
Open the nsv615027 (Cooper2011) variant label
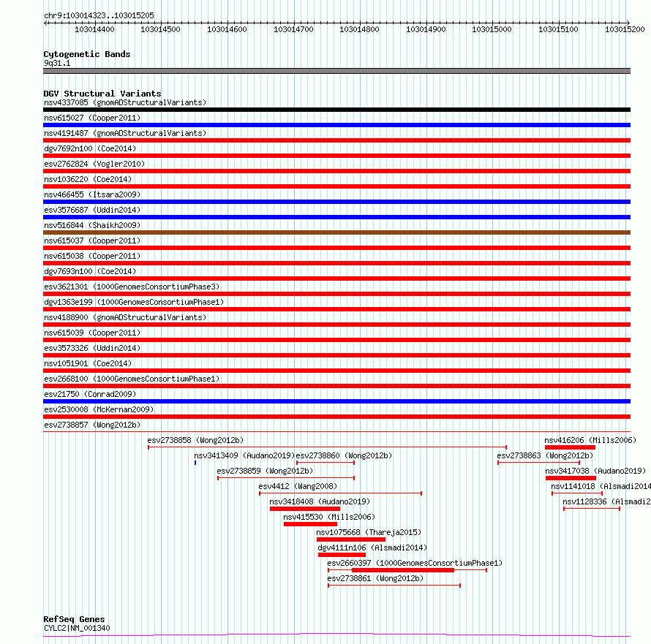pyautogui.click(x=92, y=118)
